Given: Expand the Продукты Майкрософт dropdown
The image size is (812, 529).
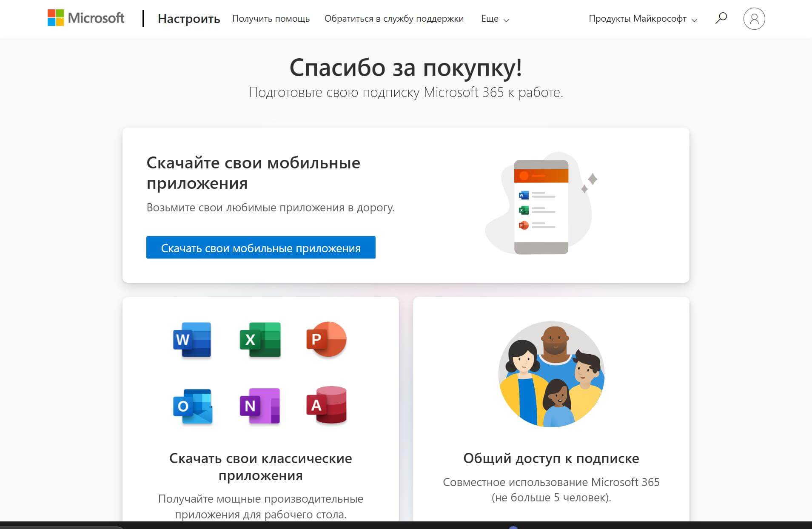Looking at the screenshot, I should [643, 19].
